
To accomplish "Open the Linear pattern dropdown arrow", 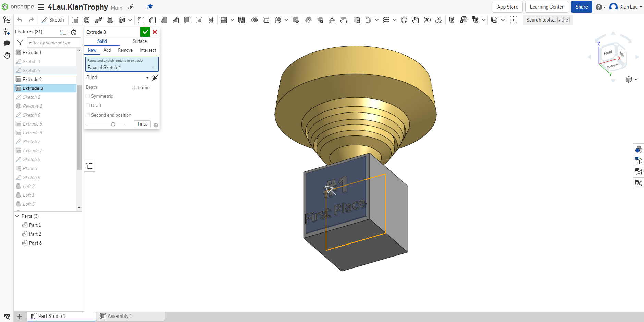I will click(x=232, y=20).
